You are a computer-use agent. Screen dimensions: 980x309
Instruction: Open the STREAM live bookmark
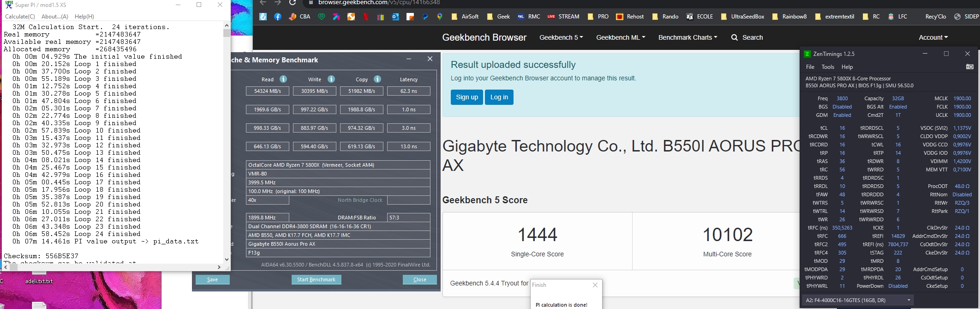pos(563,17)
